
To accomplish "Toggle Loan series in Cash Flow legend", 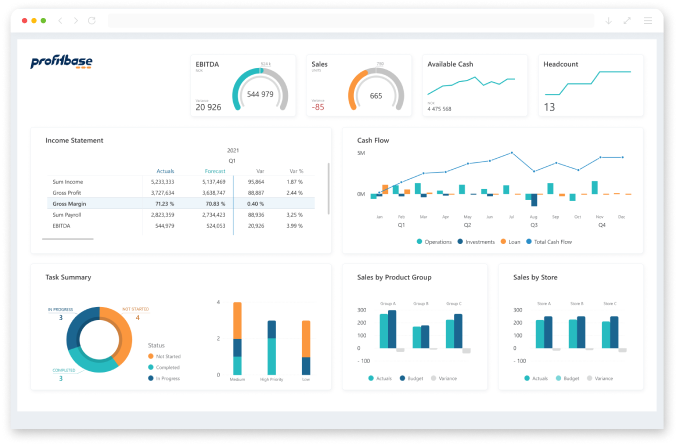I will click(x=510, y=242).
